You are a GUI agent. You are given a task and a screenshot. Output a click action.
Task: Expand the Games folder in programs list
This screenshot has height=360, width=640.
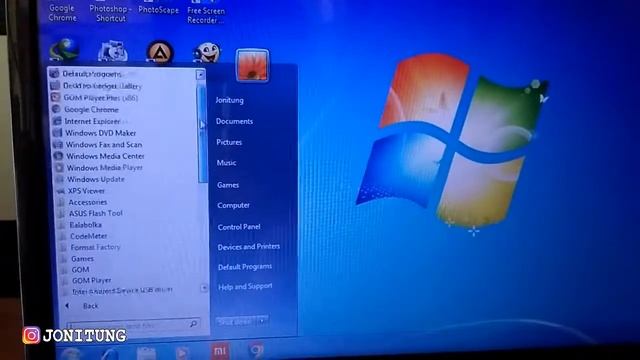pos(82,258)
